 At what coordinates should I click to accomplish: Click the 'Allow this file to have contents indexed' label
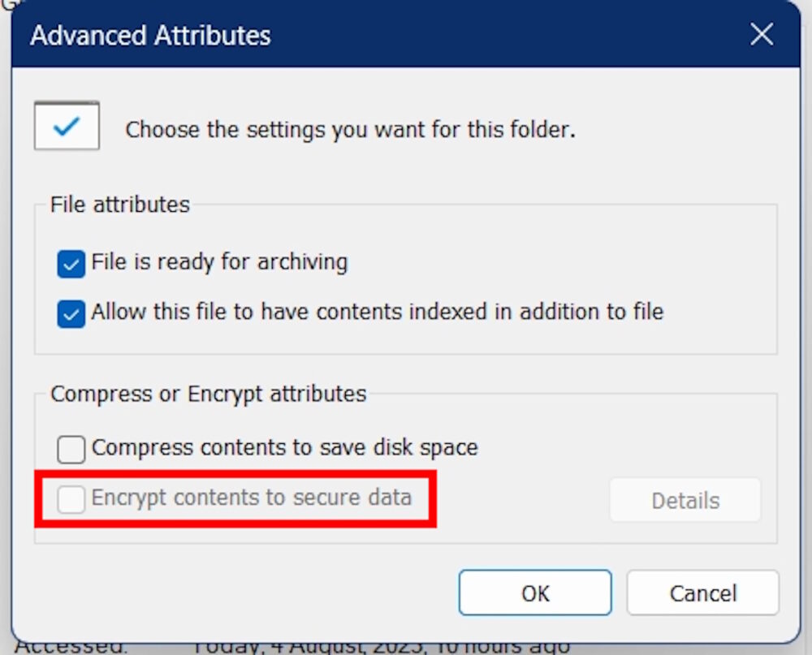coord(377,312)
